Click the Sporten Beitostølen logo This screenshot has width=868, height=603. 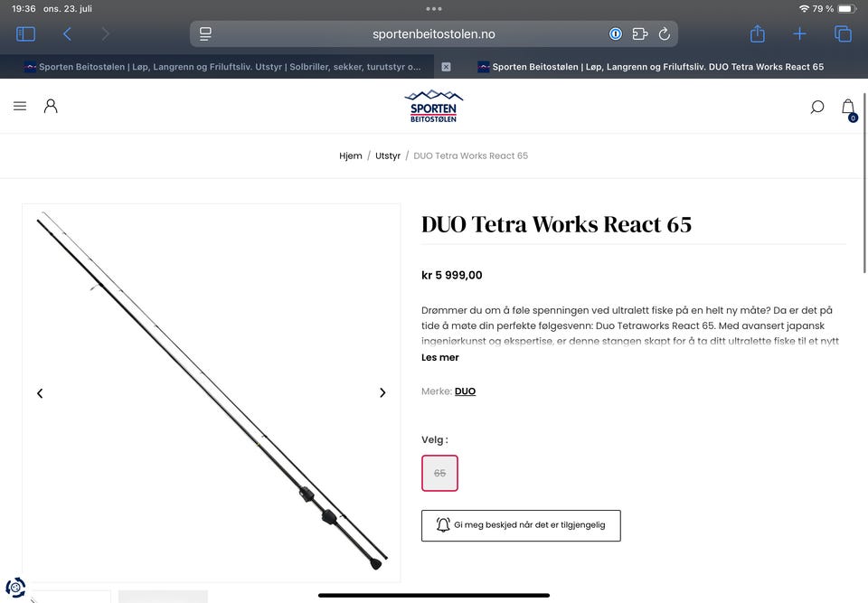pos(433,106)
